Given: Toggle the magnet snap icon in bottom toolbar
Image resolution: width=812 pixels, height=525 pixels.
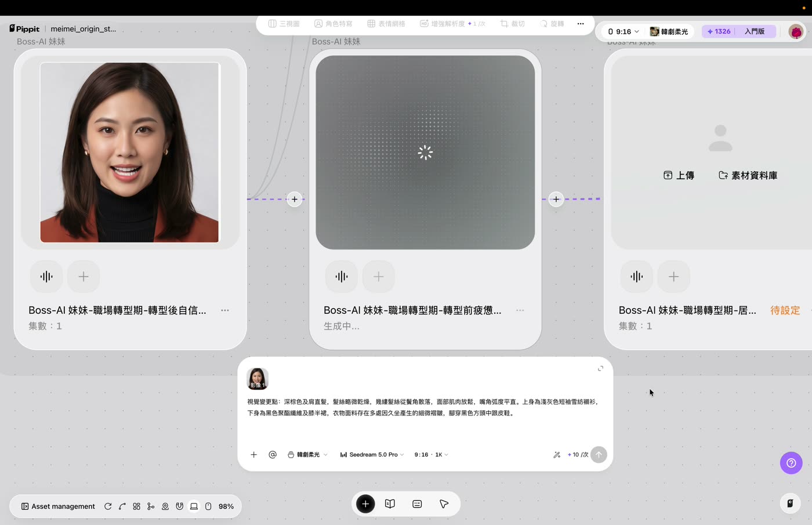Looking at the screenshot, I should (x=180, y=506).
